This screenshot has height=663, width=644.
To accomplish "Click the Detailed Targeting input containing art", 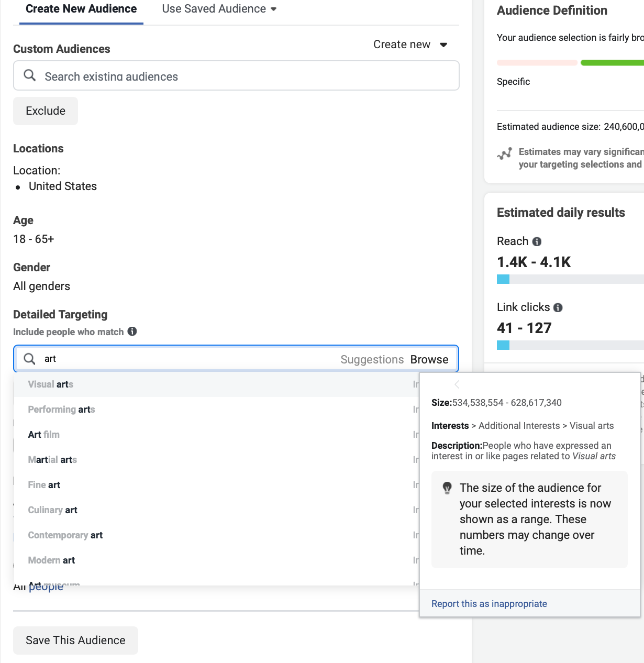I will click(x=236, y=359).
